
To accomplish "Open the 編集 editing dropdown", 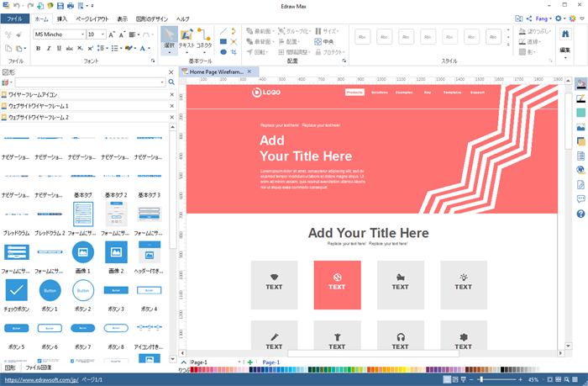I will click(x=564, y=44).
